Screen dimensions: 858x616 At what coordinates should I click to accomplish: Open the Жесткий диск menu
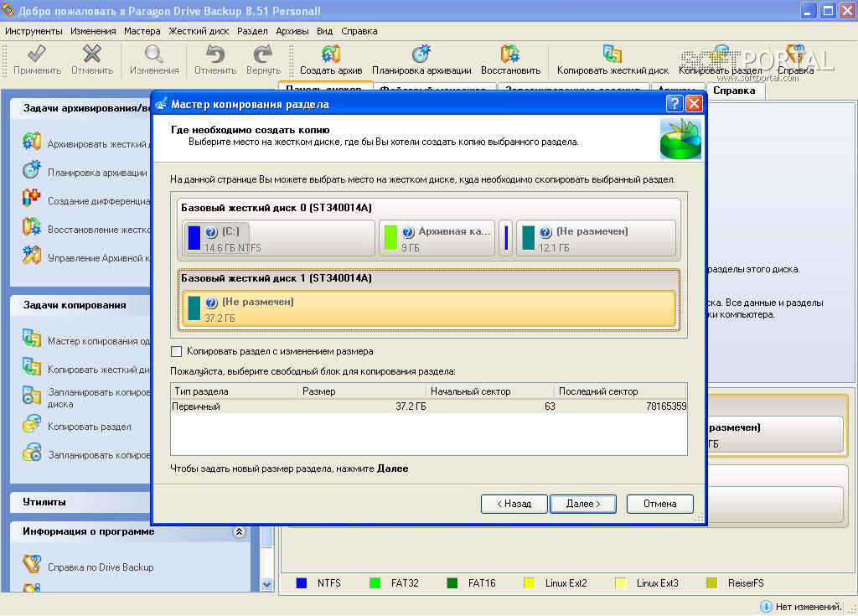(199, 31)
